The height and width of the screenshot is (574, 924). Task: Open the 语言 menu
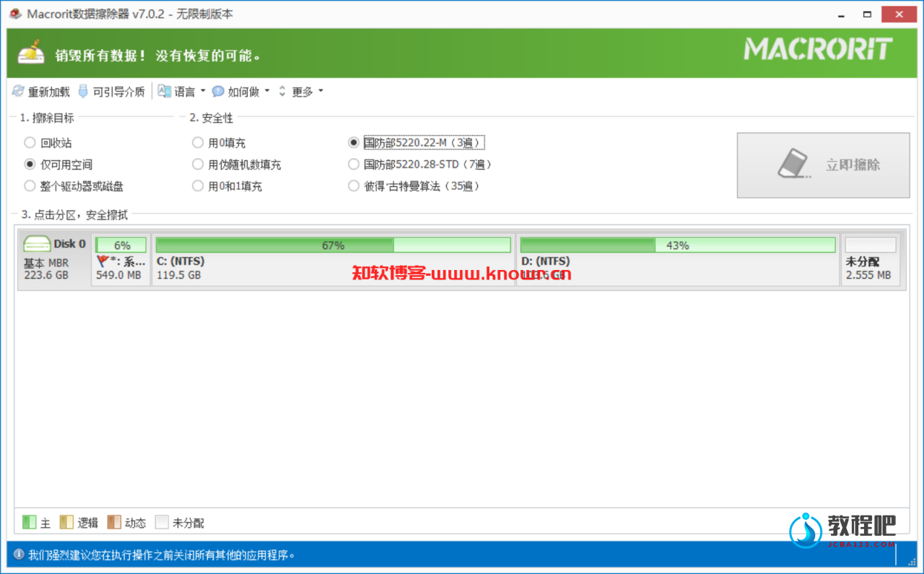182,92
